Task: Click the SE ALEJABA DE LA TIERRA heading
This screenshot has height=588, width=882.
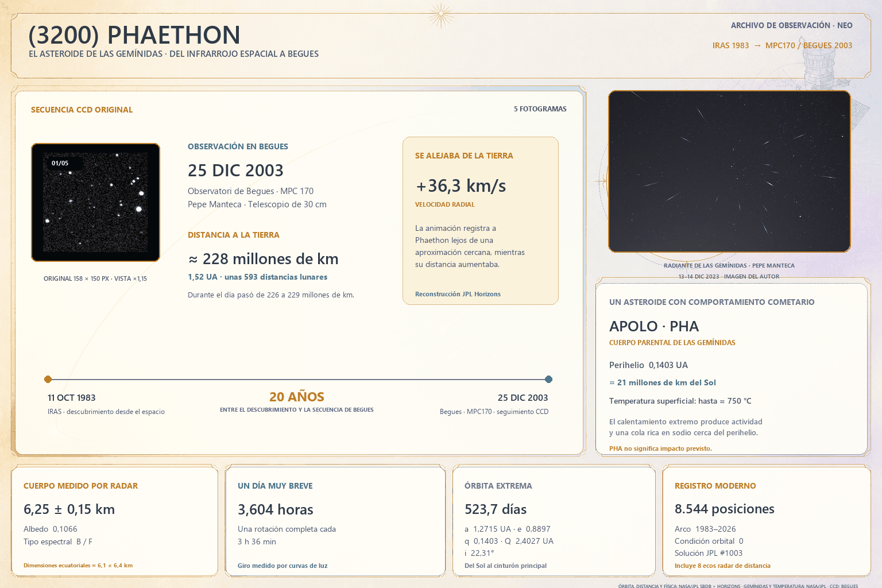Action: (464, 156)
